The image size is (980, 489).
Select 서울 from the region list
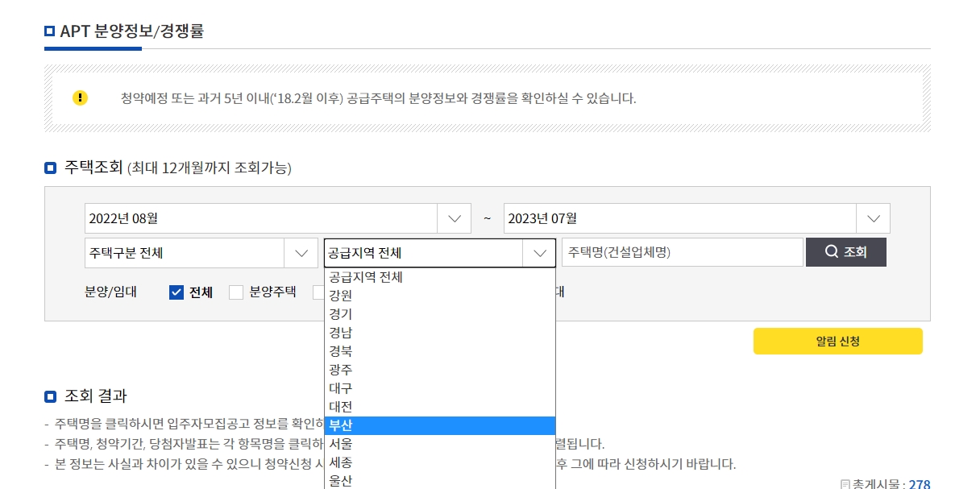(341, 444)
